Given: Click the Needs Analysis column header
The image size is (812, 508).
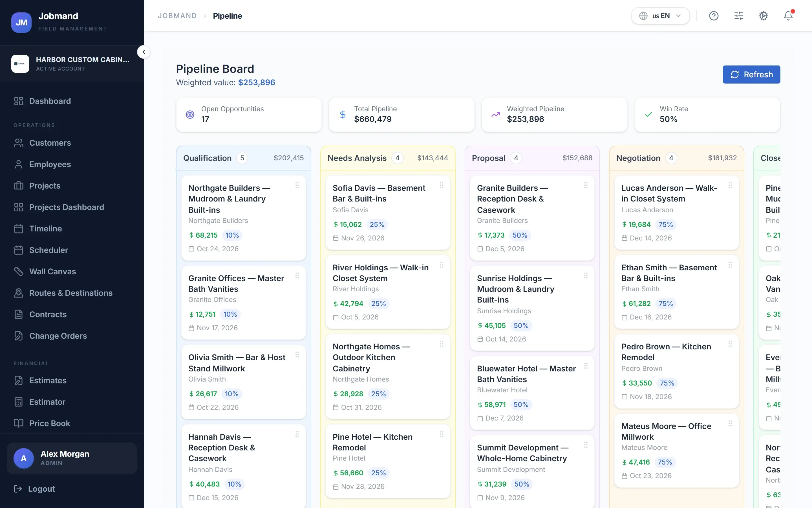Looking at the screenshot, I should [x=388, y=158].
